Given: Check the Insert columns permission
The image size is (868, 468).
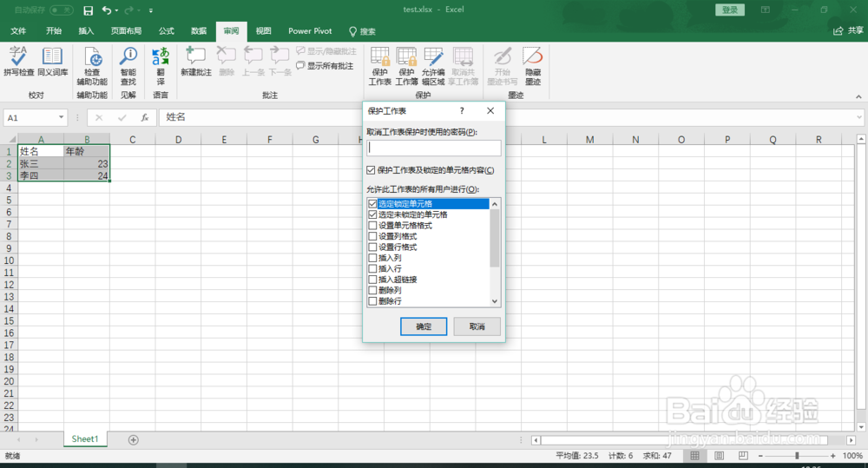Looking at the screenshot, I should click(x=372, y=258).
